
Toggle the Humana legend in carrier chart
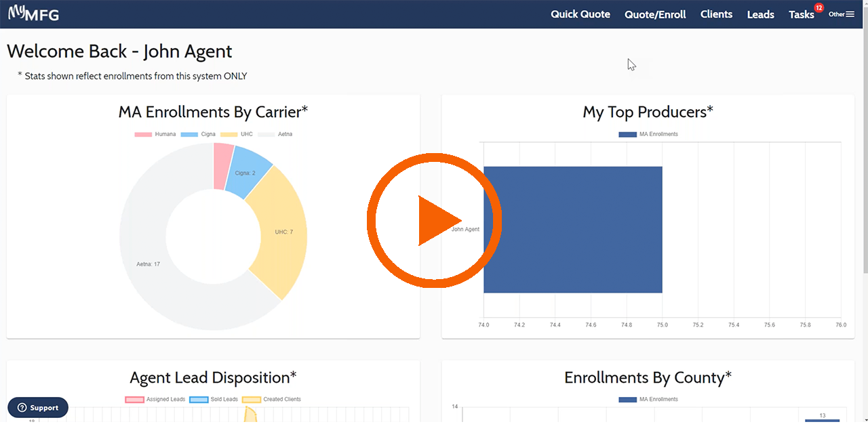coord(155,134)
